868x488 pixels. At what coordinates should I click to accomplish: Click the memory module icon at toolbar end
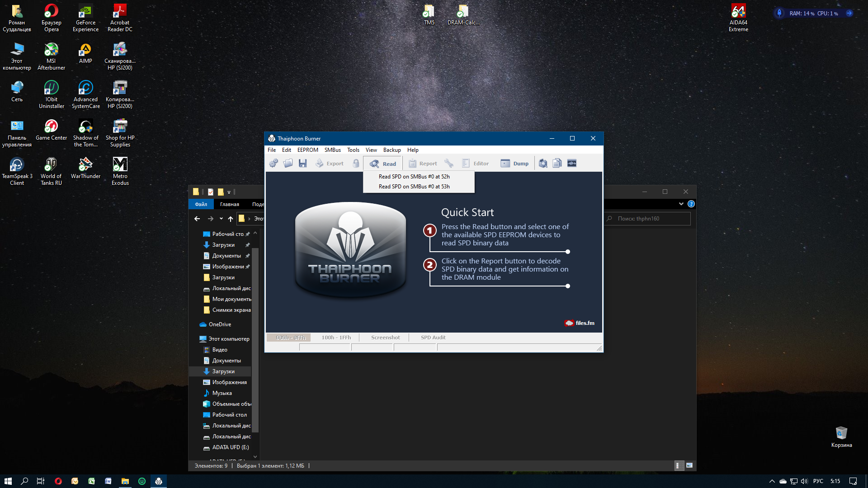pyautogui.click(x=572, y=164)
